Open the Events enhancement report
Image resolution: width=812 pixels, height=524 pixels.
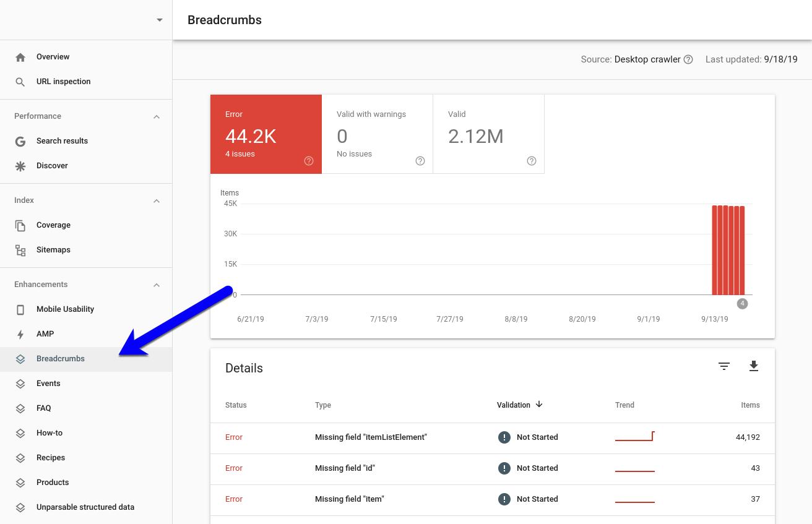48,383
